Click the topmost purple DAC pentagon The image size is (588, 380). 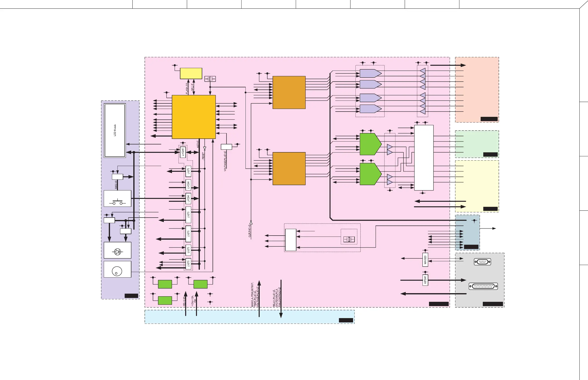[370, 74]
